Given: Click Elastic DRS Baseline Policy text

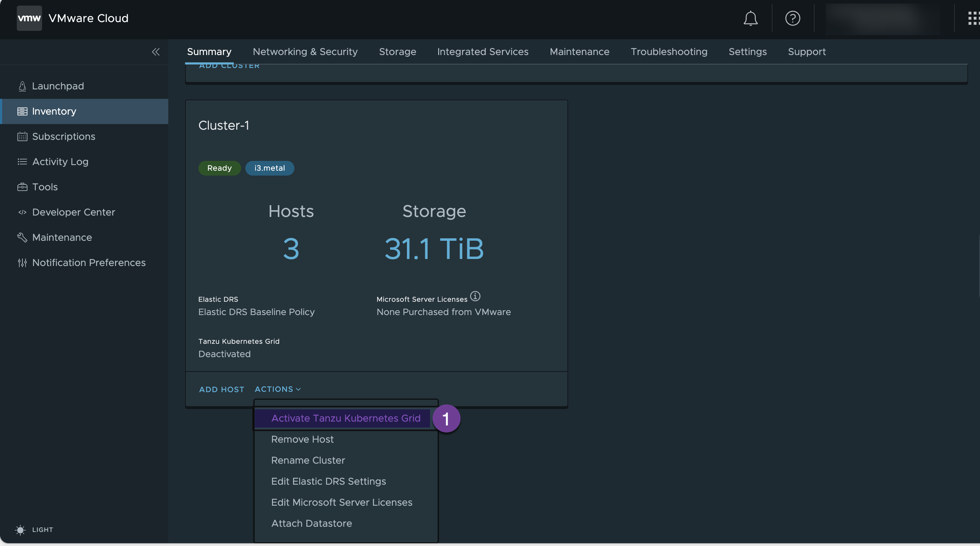Looking at the screenshot, I should click(257, 312).
